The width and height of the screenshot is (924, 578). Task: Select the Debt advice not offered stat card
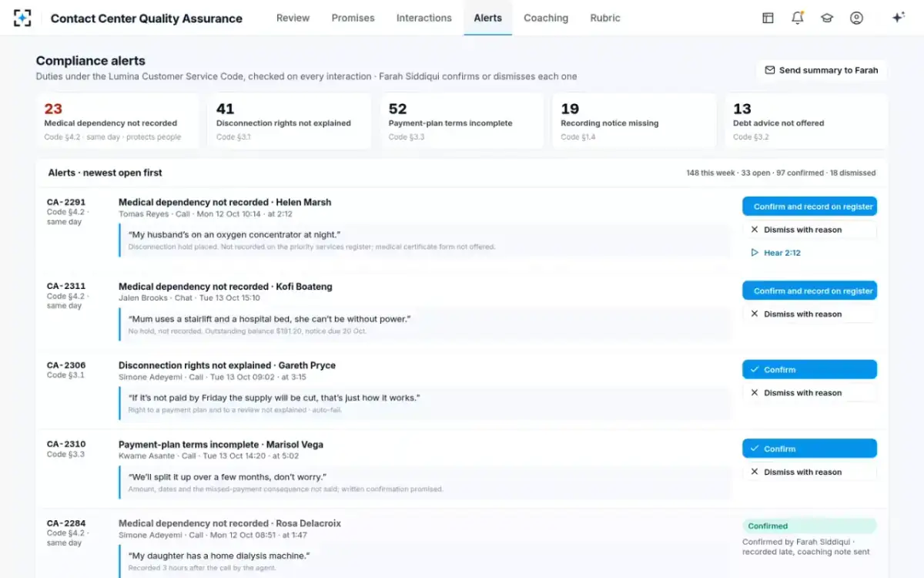coord(806,121)
